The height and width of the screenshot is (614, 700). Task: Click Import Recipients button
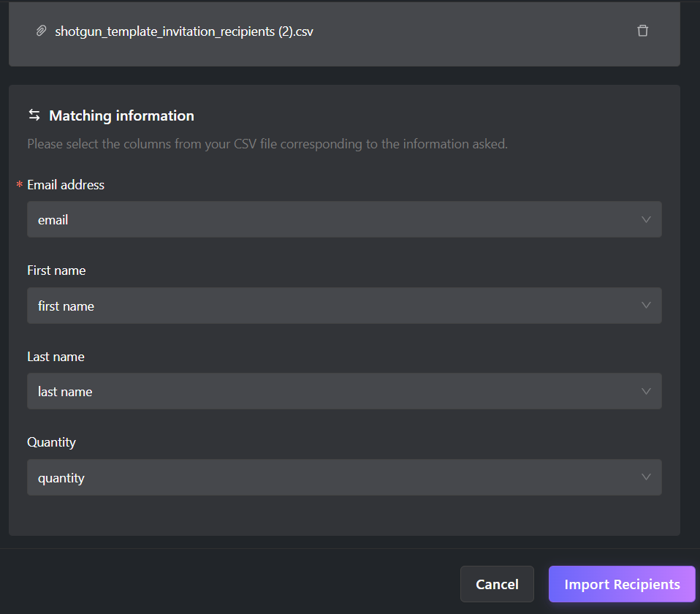(622, 584)
